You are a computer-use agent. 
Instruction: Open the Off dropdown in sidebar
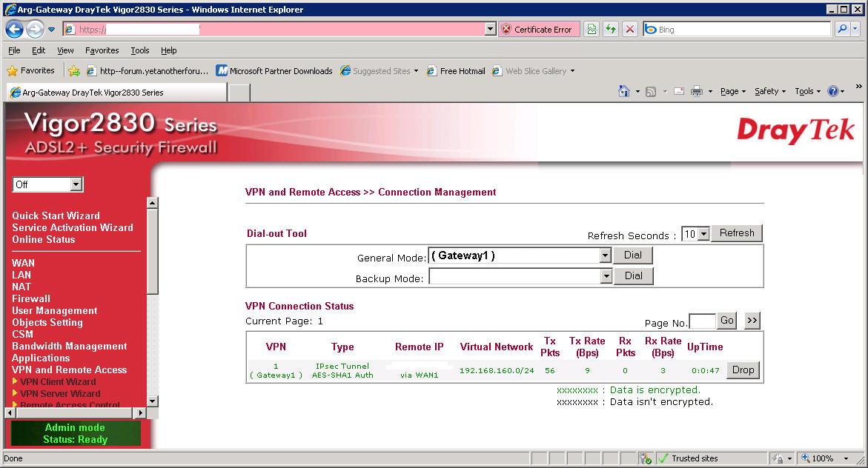coord(47,184)
